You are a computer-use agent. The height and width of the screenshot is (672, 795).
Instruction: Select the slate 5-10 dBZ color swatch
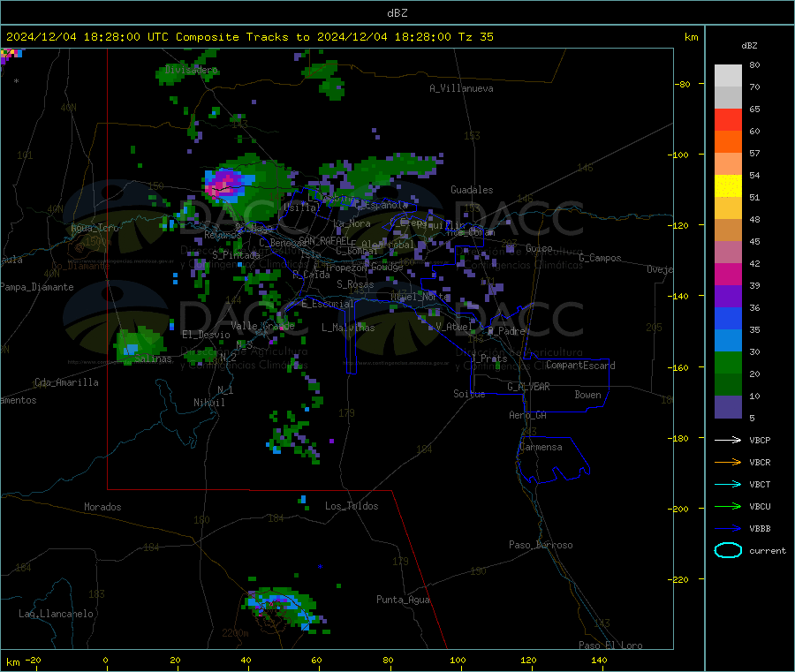coord(728,407)
